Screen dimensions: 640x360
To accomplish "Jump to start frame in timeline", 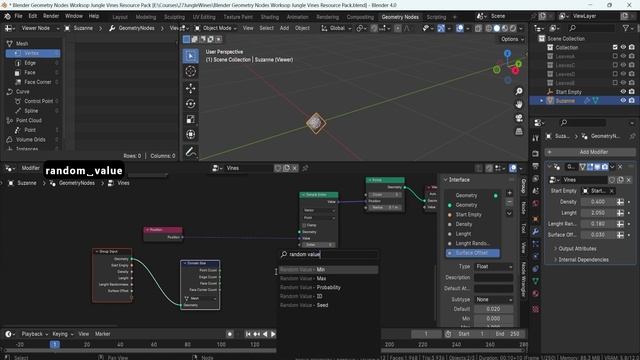I will [x=248, y=334].
